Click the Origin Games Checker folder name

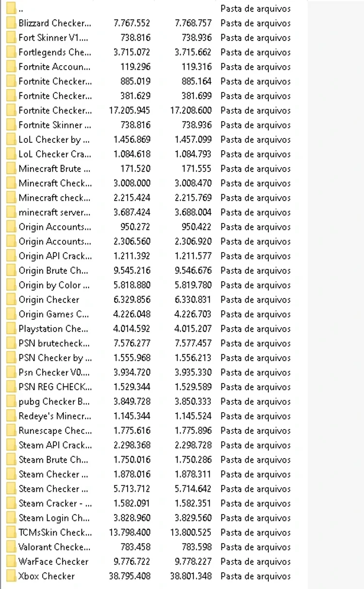tap(54, 314)
